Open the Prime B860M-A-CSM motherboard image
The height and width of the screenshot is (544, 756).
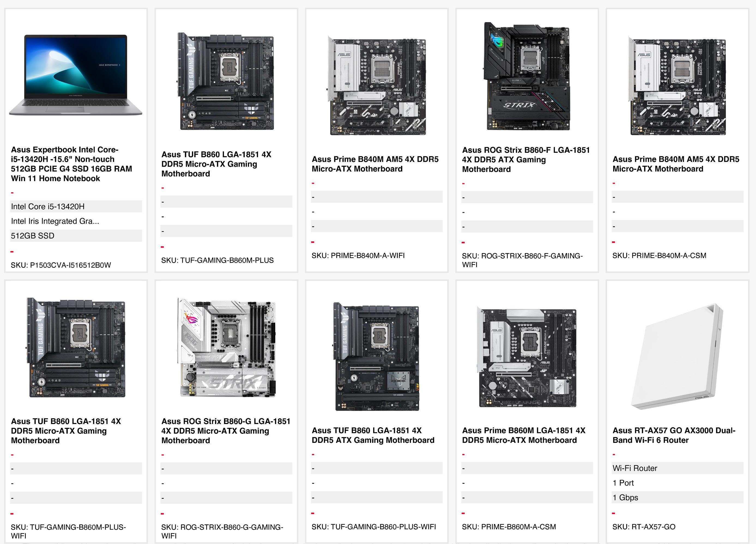[527, 357]
